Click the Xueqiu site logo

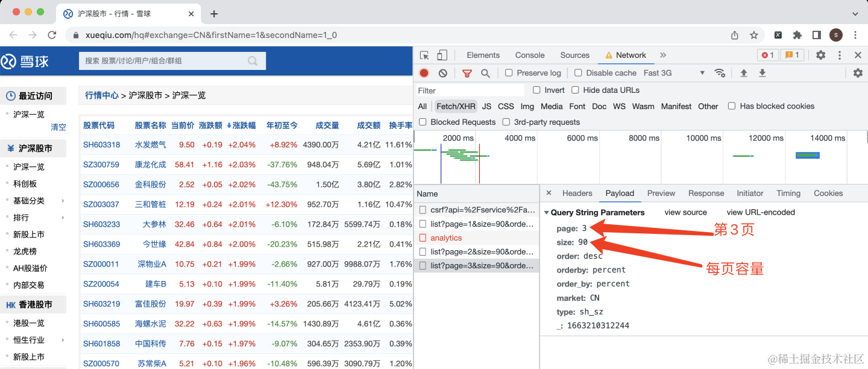pyautogui.click(x=25, y=61)
